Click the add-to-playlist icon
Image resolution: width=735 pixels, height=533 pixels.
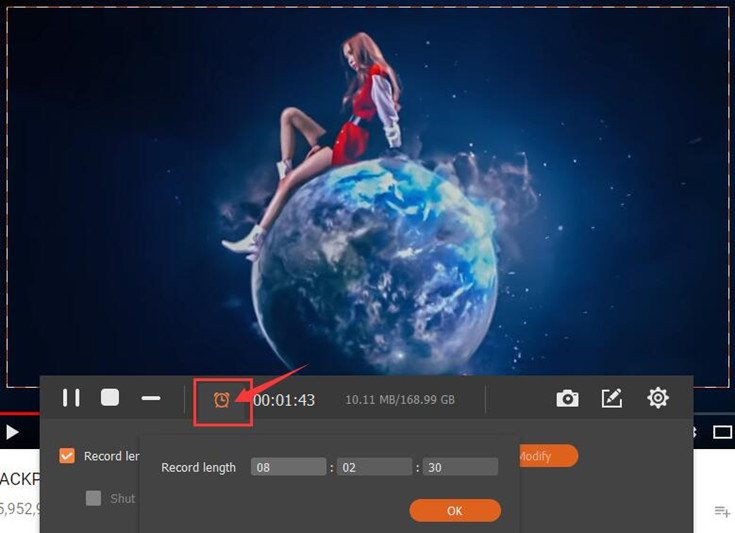pos(721,511)
